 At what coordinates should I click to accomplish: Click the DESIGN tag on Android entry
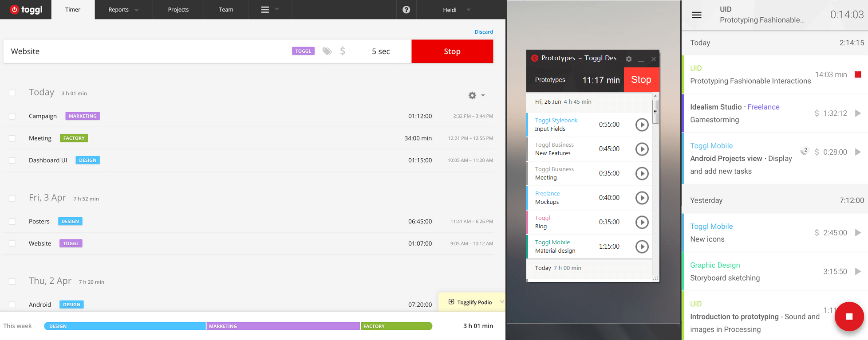click(72, 305)
